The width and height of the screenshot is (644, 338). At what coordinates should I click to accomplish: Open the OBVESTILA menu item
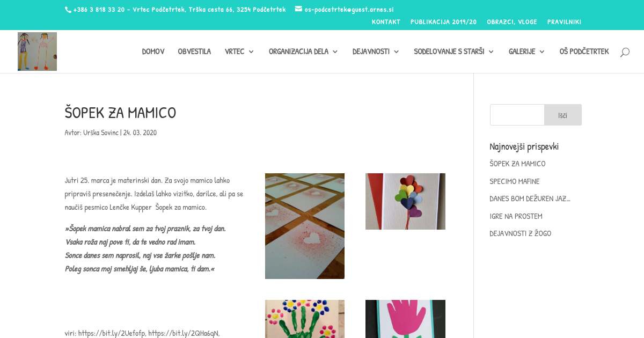(x=194, y=52)
